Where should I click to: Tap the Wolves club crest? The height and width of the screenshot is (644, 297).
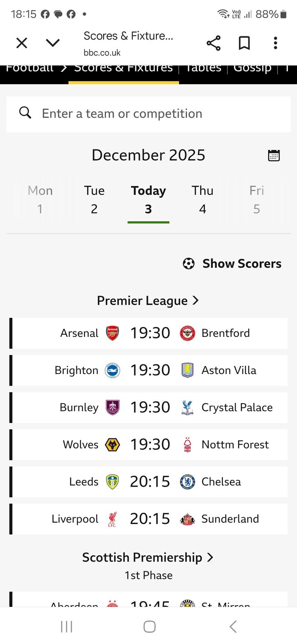[x=112, y=445]
